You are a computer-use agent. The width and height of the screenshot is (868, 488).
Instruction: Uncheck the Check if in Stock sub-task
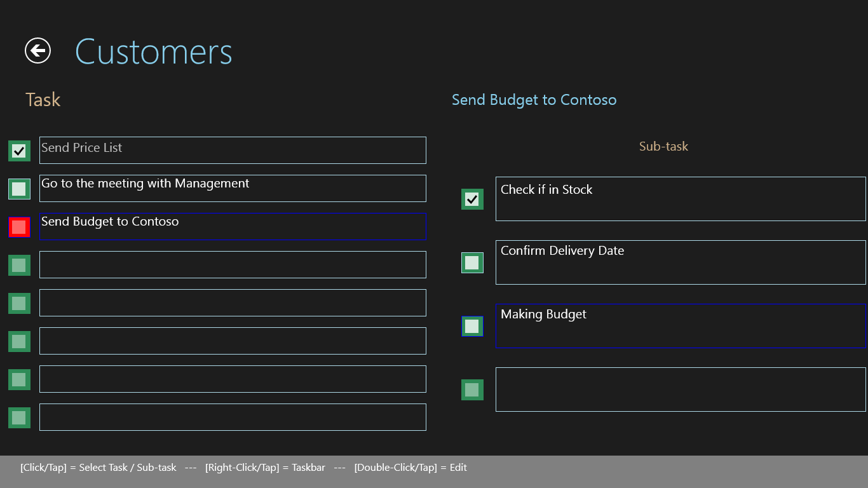pyautogui.click(x=472, y=200)
